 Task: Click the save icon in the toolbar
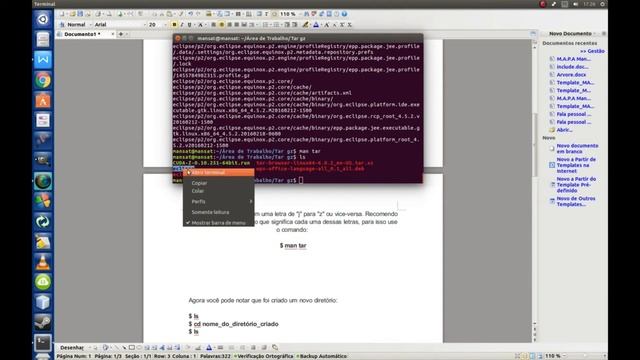(80, 14)
